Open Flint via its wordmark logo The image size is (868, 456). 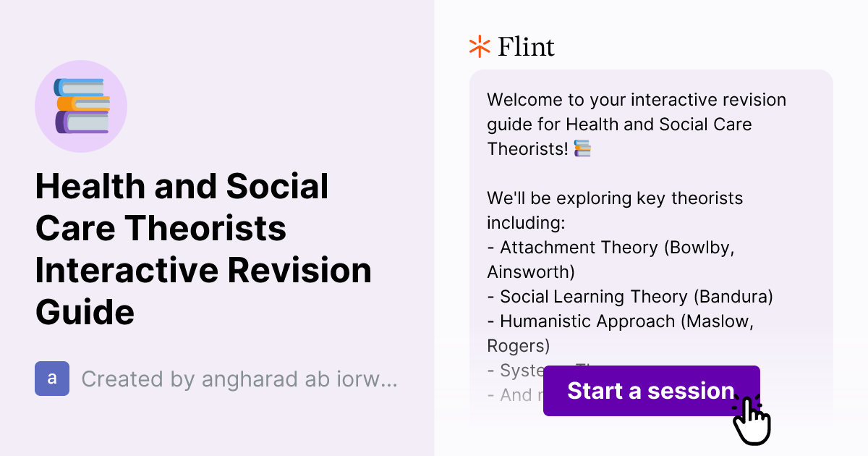525,46
